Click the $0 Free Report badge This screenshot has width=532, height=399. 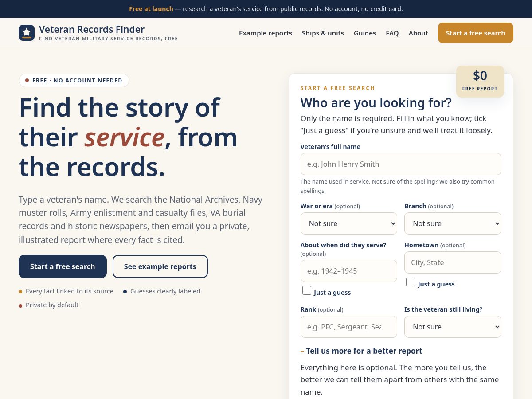click(480, 82)
